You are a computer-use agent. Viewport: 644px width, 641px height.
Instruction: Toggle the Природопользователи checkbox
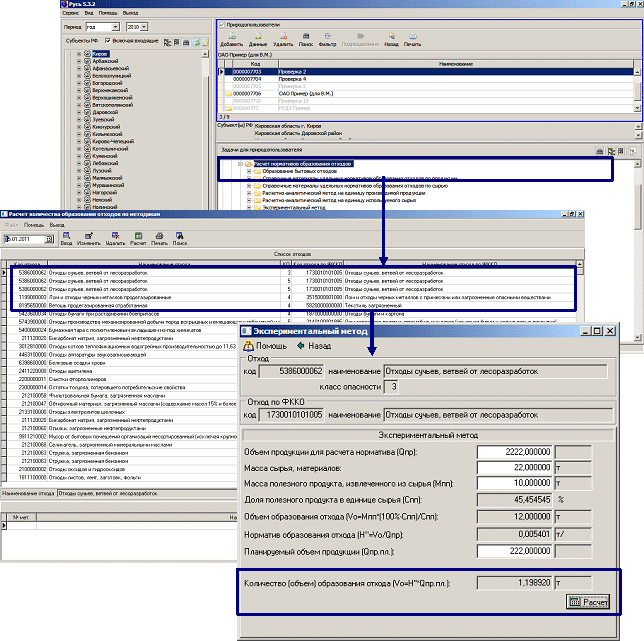click(221, 22)
